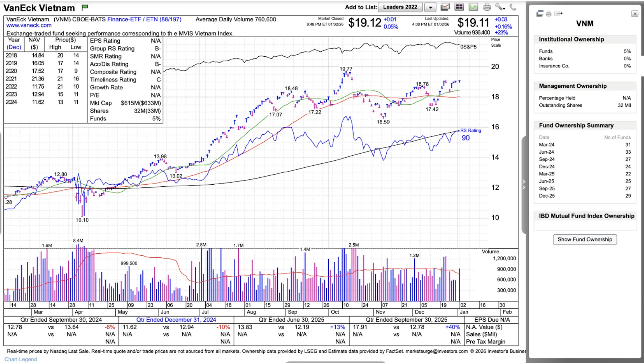Print the VNM ownership panel
The height and width of the screenshot is (363, 644).
pos(549,14)
